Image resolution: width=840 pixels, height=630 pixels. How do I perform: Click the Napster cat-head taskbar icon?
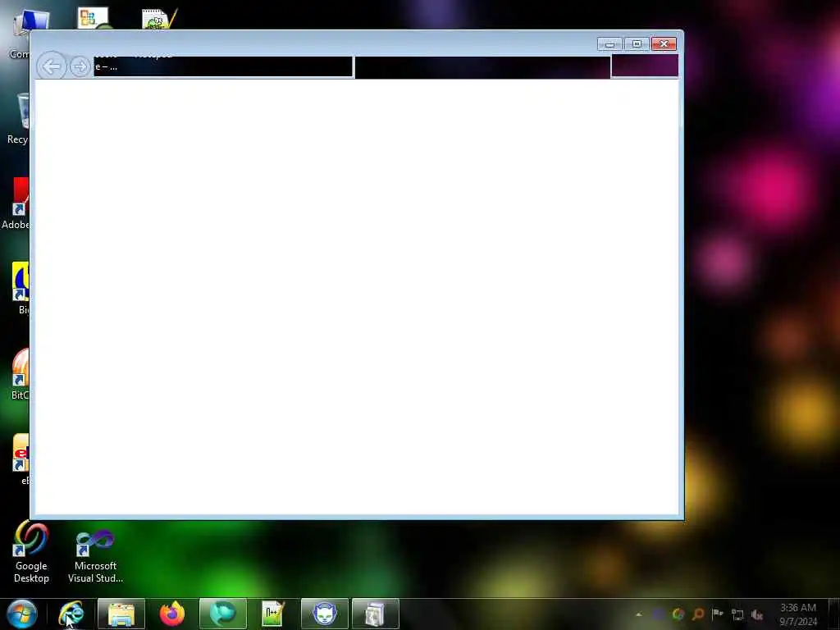click(x=325, y=614)
